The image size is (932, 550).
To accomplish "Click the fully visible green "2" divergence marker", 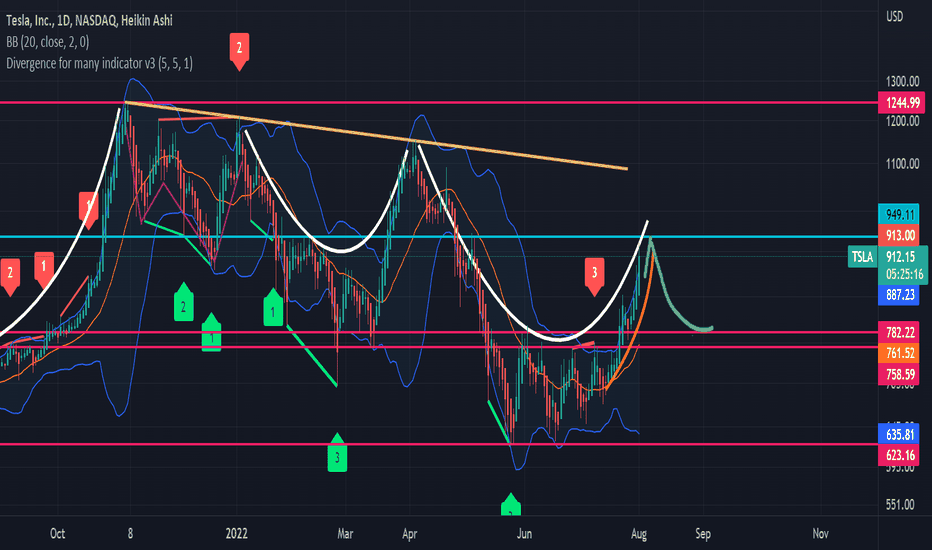I will (183, 303).
